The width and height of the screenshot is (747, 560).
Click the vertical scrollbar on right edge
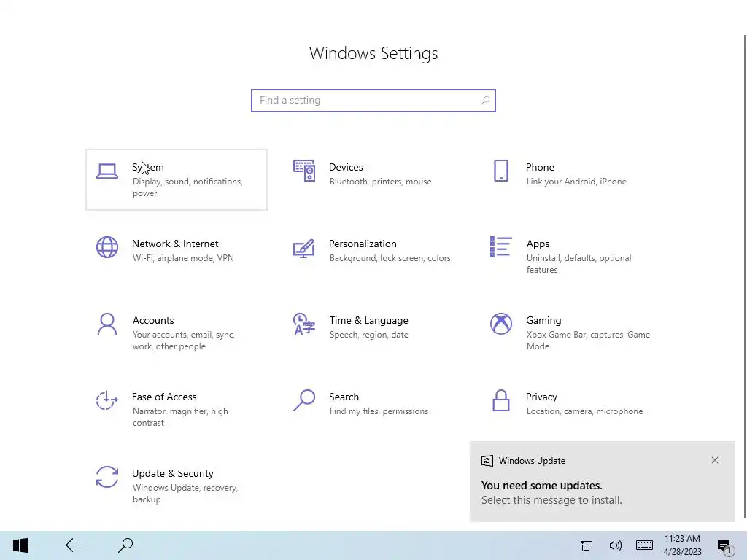pyautogui.click(x=745, y=276)
